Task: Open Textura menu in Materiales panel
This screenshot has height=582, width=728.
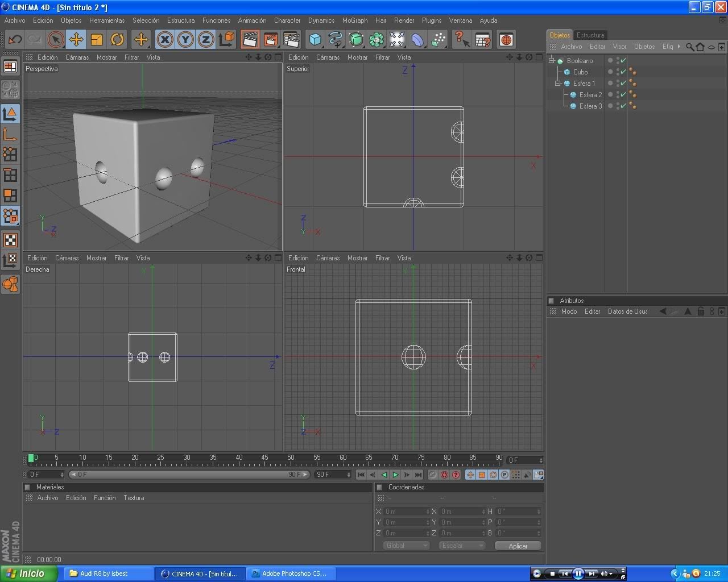Action: pos(134,498)
